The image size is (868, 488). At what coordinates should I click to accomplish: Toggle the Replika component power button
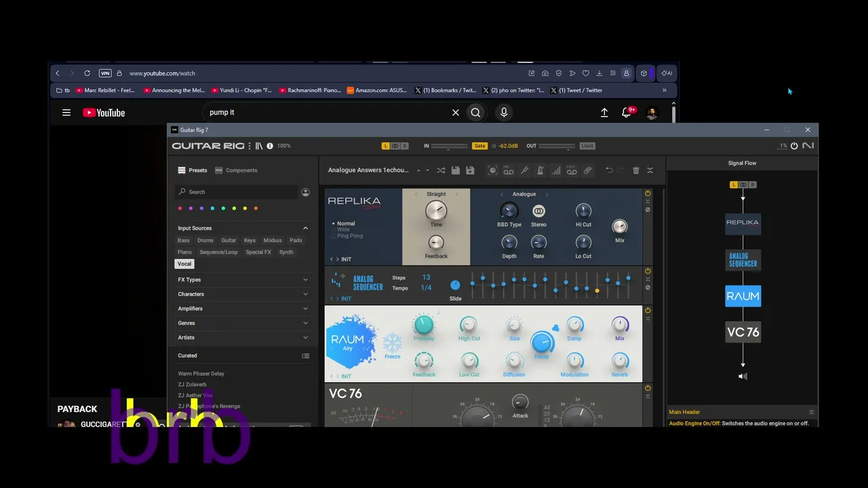(x=648, y=193)
